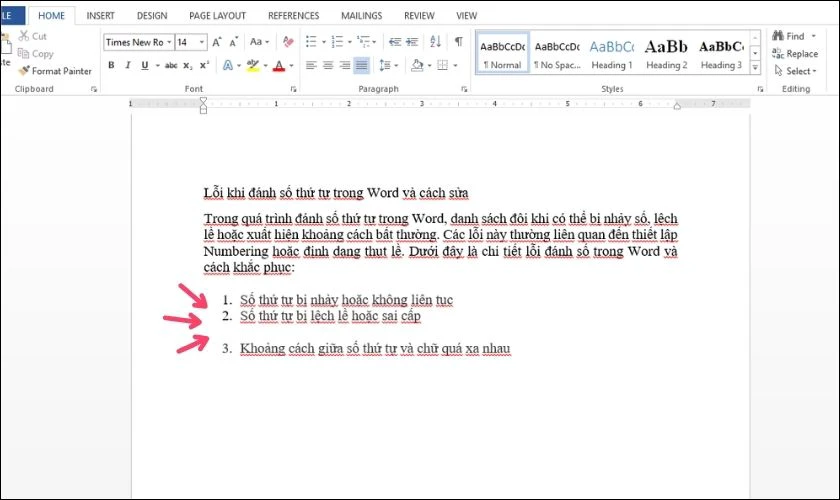Screen dimensions: 840x500
Task: Apply the Heading 1 style
Action: (612, 53)
